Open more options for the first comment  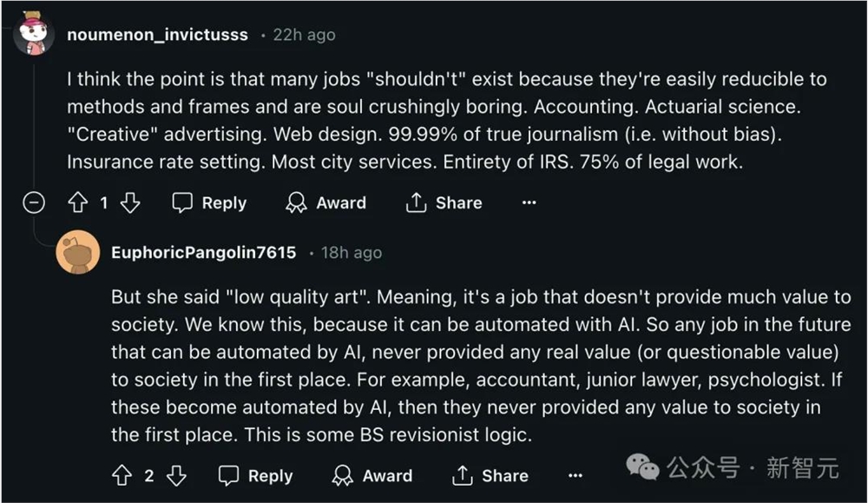529,203
